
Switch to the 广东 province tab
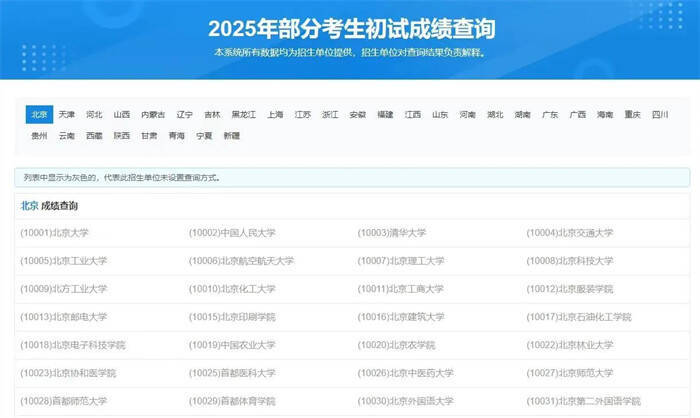point(550,115)
